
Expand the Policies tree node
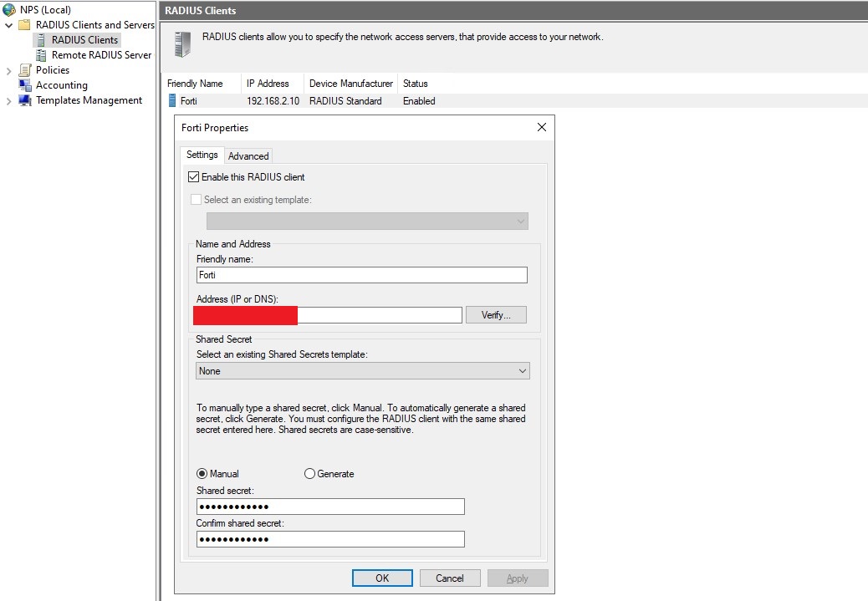[9, 70]
